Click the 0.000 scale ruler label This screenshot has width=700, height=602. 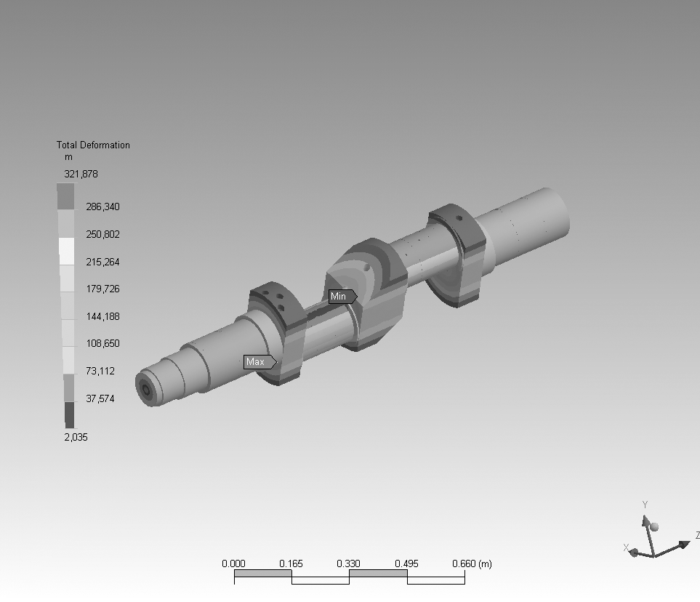click(x=233, y=563)
